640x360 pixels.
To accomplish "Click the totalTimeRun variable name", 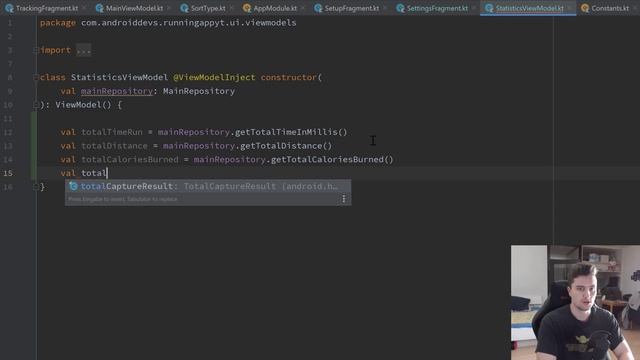I will pos(112,132).
